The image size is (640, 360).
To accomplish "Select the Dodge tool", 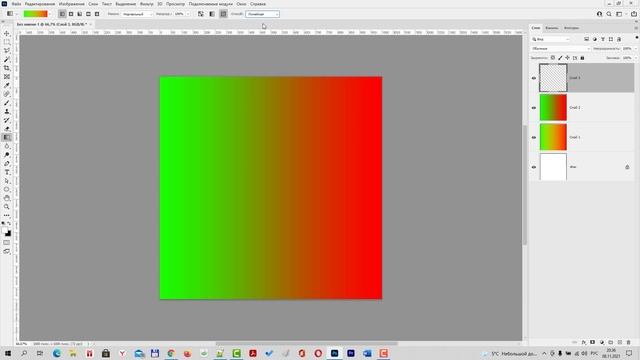I will tap(7, 155).
